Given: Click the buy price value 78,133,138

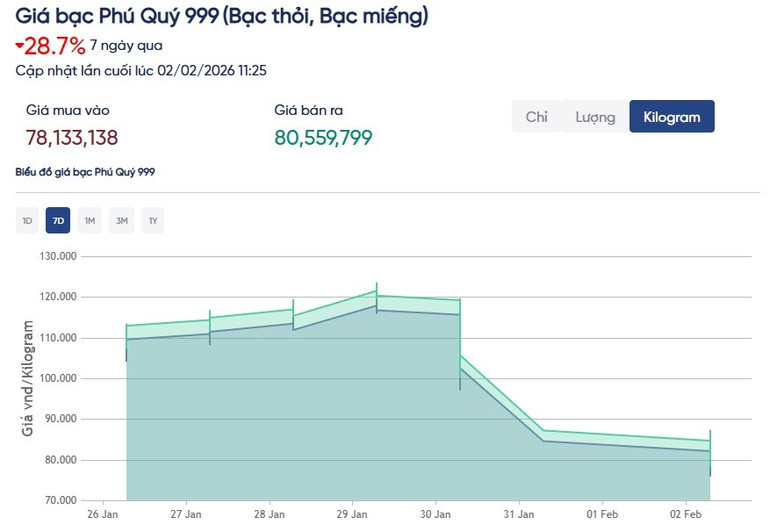Looking at the screenshot, I should tap(72, 137).
